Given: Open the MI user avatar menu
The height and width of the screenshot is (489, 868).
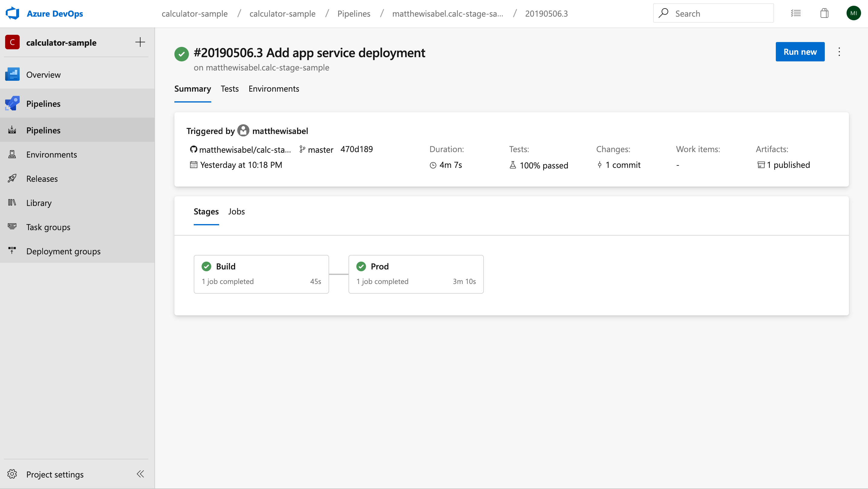Looking at the screenshot, I should tap(853, 14).
